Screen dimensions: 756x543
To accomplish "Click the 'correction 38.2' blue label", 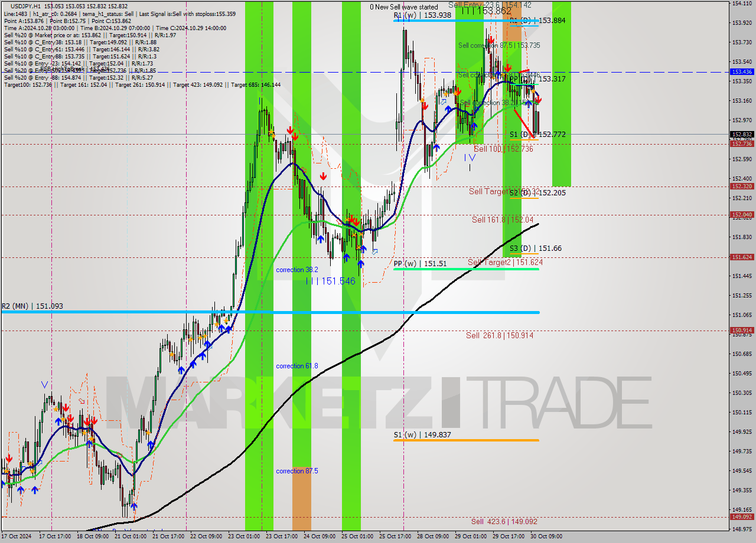I will point(297,270).
